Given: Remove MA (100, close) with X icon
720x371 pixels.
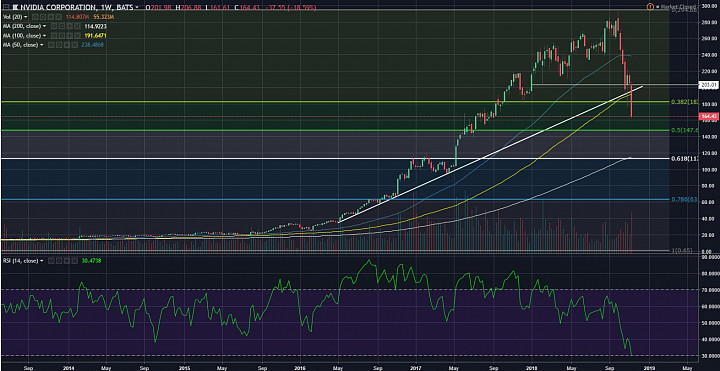Looking at the screenshot, I should pos(77,36).
